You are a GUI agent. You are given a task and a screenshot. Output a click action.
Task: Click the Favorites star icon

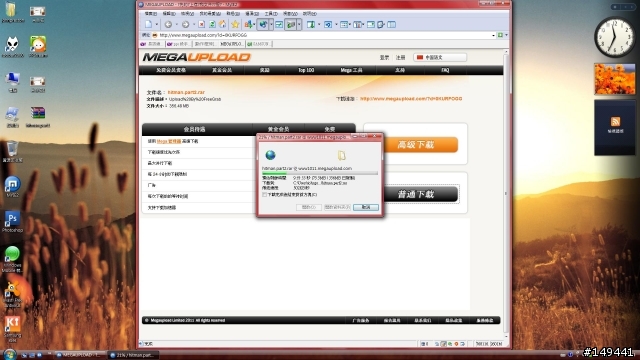click(236, 25)
